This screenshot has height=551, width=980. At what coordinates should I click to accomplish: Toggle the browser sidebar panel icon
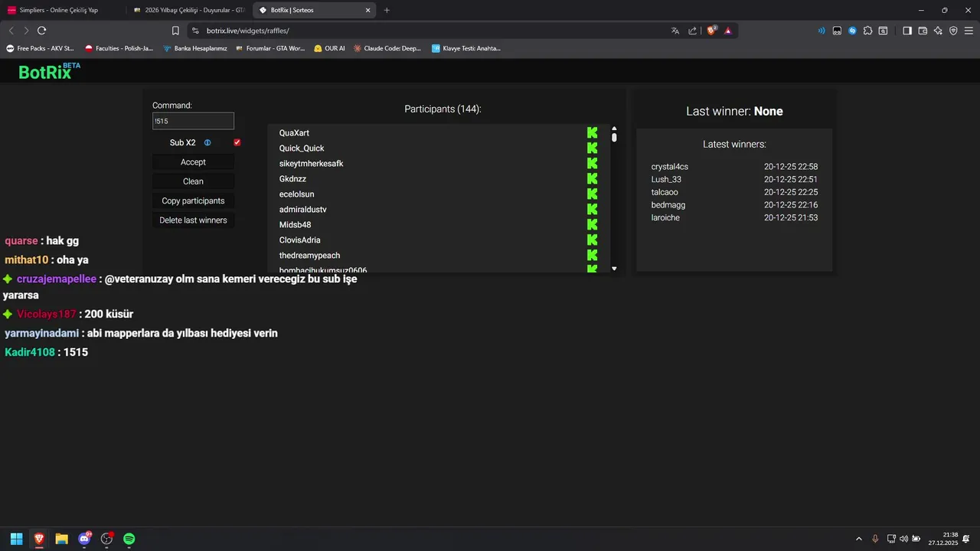[907, 31]
